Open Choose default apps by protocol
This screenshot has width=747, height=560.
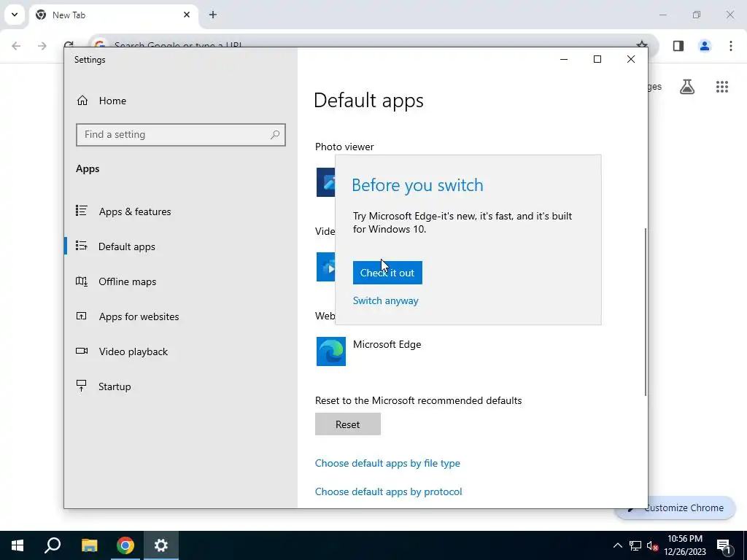click(388, 491)
